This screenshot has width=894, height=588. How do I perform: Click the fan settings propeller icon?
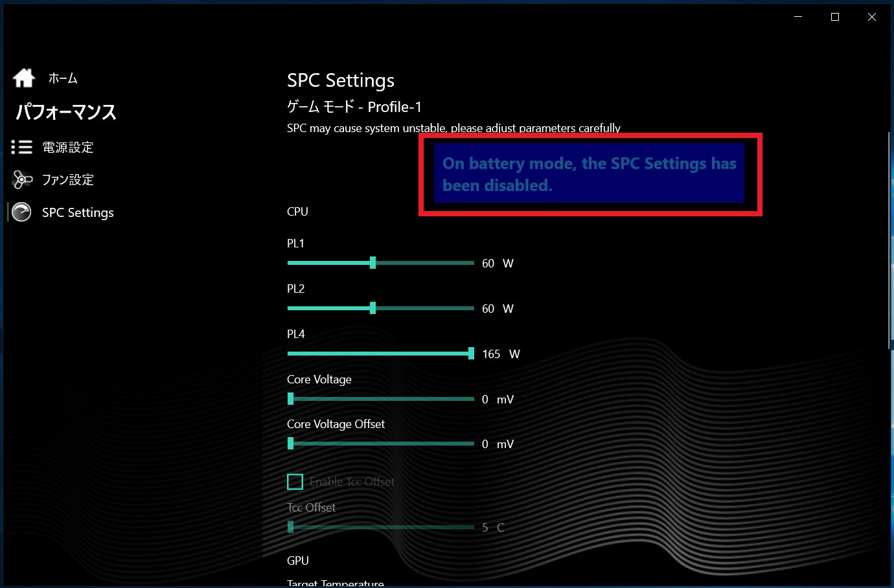22,180
